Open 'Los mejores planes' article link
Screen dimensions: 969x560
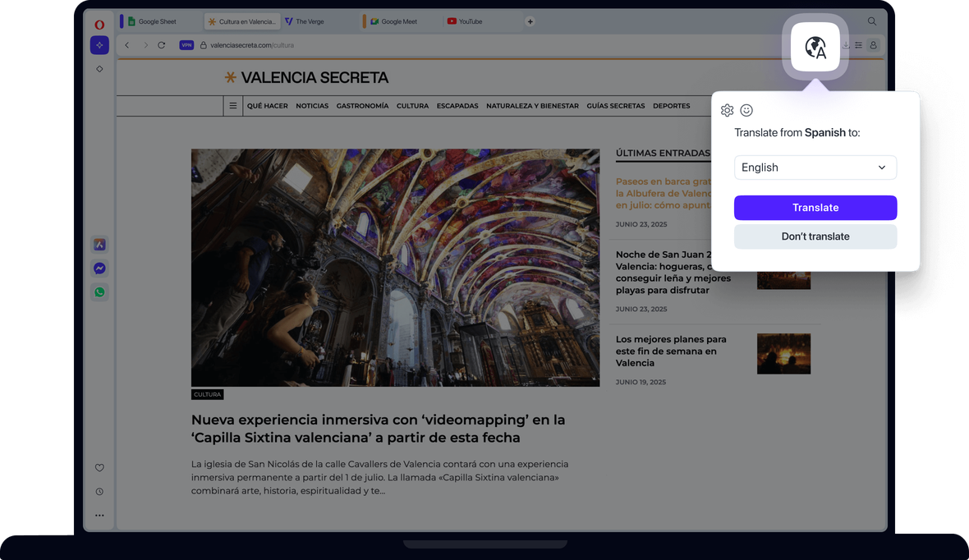click(x=671, y=351)
